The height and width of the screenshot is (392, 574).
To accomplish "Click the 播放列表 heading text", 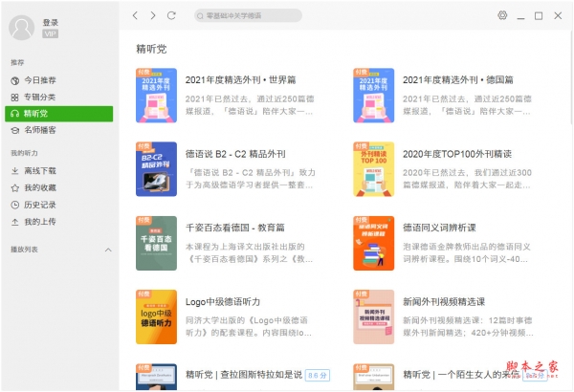I will (x=24, y=250).
